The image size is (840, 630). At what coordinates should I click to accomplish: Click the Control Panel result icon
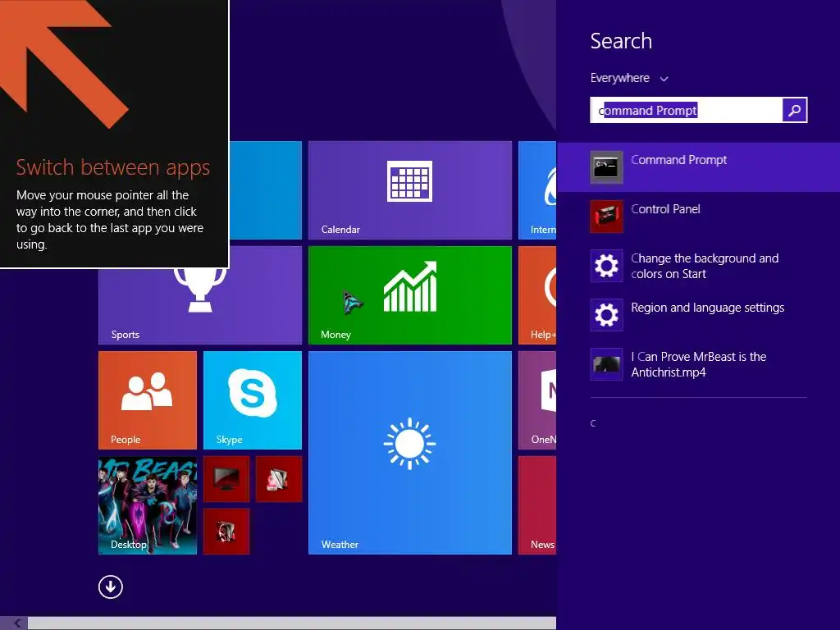[606, 217]
